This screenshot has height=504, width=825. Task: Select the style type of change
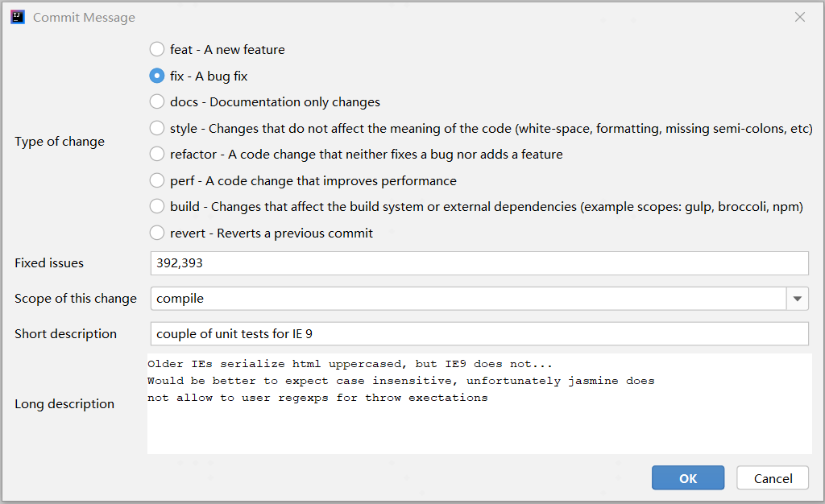[157, 128]
